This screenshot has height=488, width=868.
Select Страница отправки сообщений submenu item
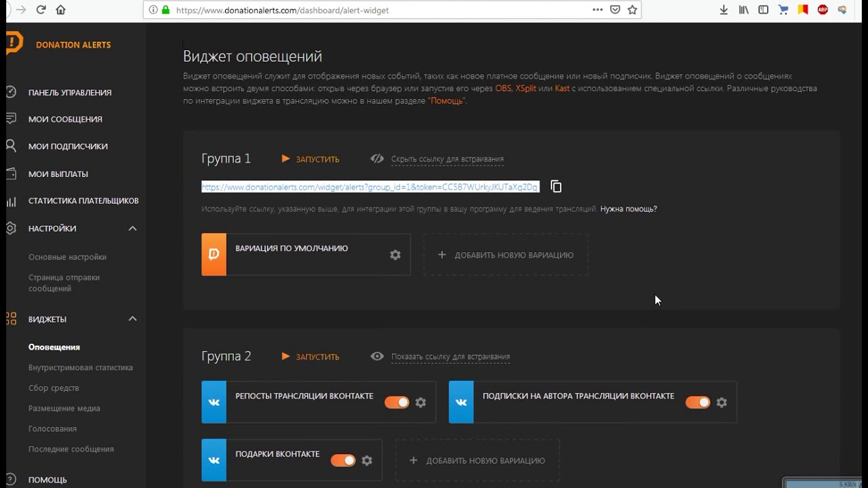(x=64, y=283)
